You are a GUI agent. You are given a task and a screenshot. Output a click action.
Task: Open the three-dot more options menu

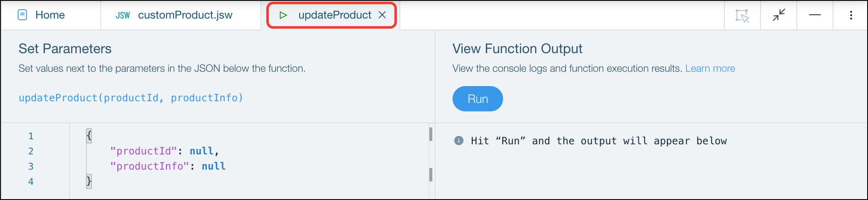(x=851, y=15)
